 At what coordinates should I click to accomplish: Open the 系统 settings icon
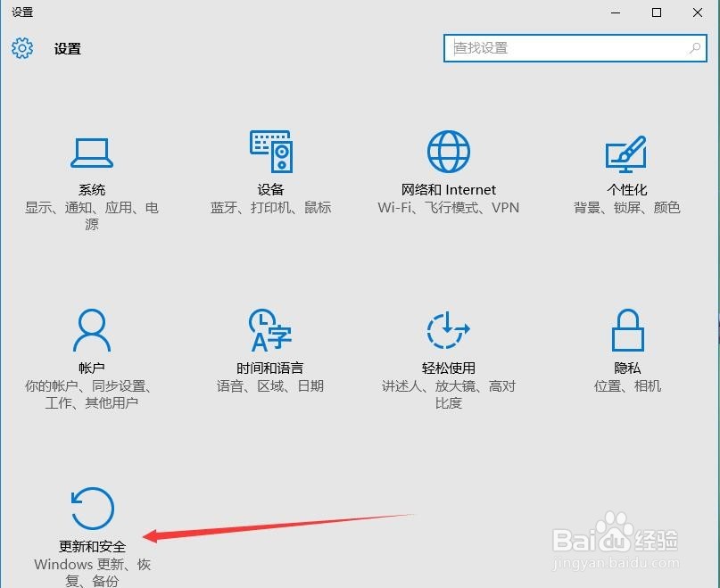pos(92,152)
